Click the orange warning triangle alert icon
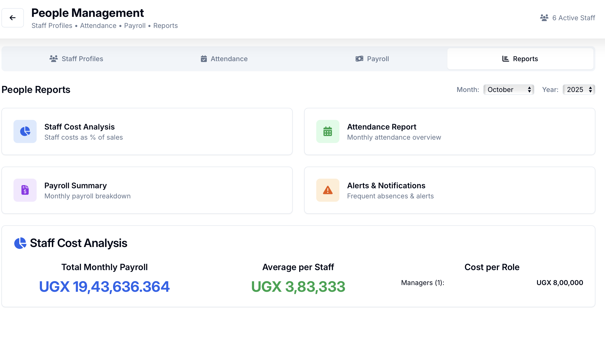The image size is (605, 364). click(328, 190)
